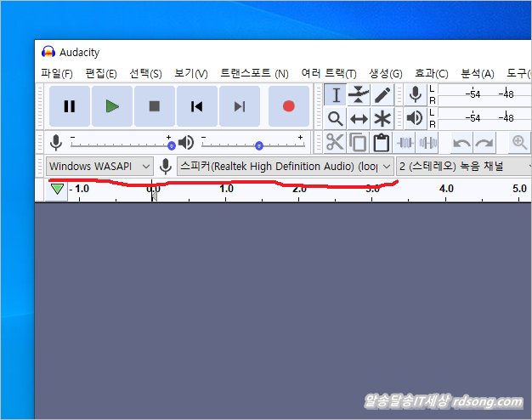Image resolution: width=532 pixels, height=420 pixels.
Task: Click the Audacity headphones logo icon
Action: tap(48, 52)
